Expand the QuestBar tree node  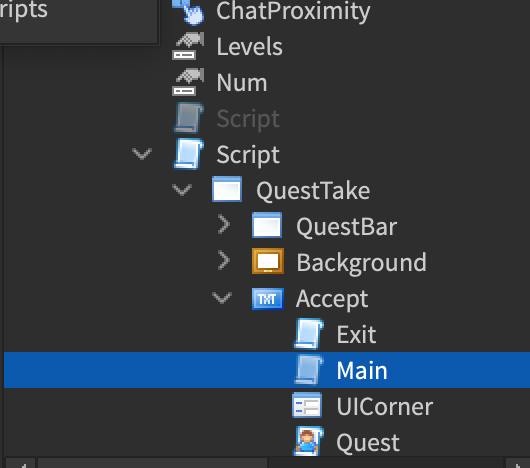[224, 224]
